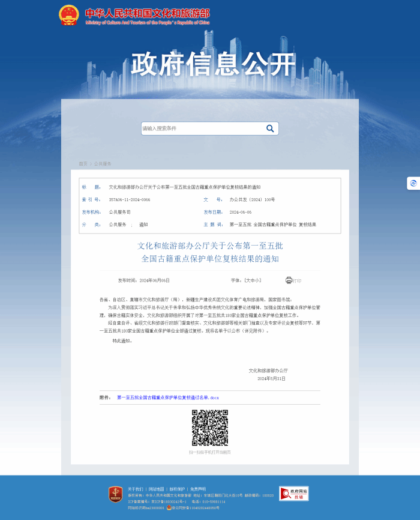Set font size to 中 (medium)
This screenshot has width=420, height=520.
253,280
